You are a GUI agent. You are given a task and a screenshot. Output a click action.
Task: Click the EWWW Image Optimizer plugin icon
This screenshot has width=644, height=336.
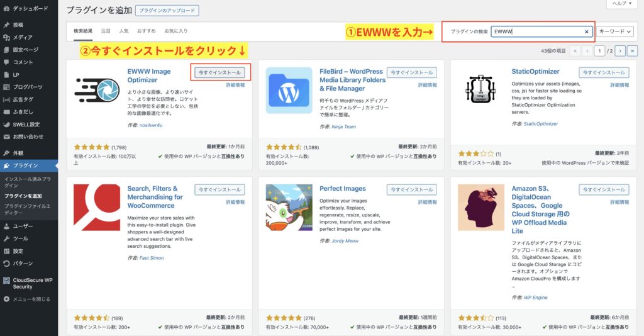click(97, 91)
